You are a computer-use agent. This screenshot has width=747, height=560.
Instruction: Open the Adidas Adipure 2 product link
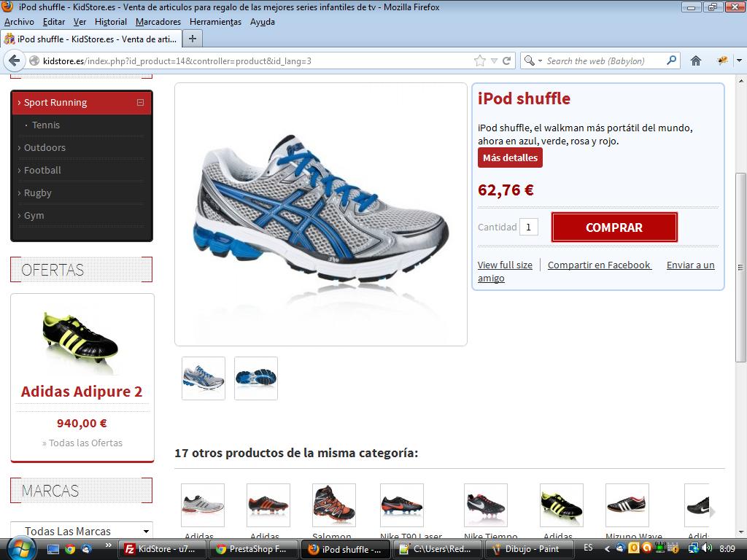(82, 392)
